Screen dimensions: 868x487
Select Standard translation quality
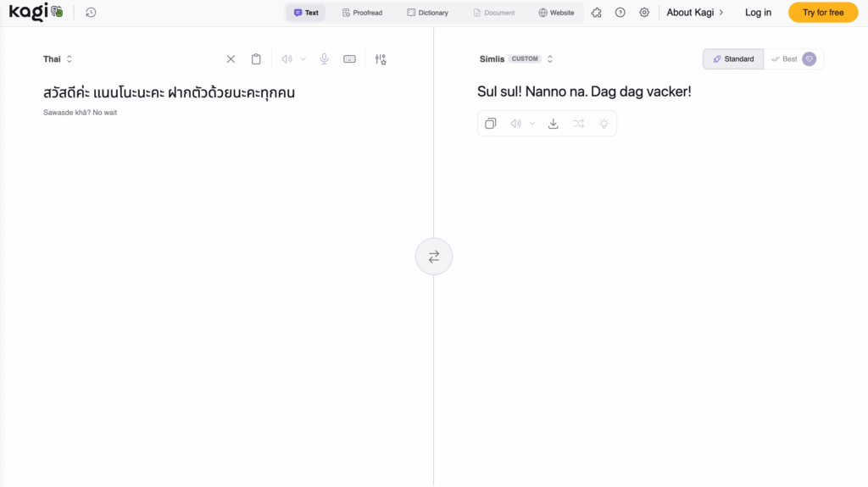pos(733,59)
